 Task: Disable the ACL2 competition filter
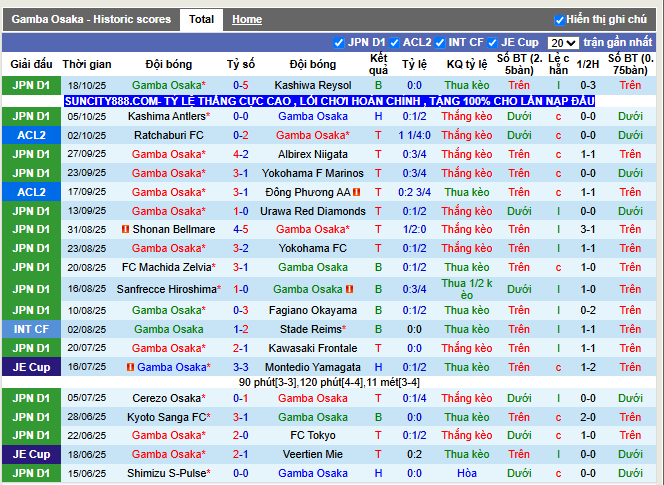395,43
